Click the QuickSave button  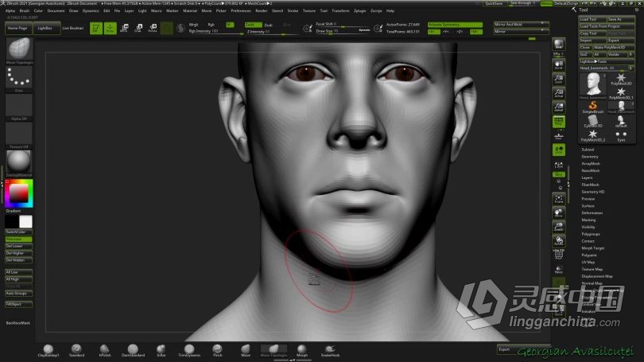(494, 3)
